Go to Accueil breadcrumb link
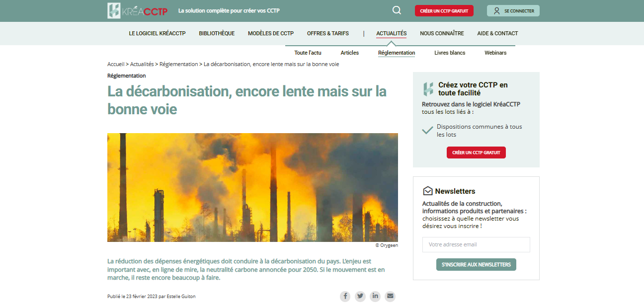644x308 pixels. 116,64
